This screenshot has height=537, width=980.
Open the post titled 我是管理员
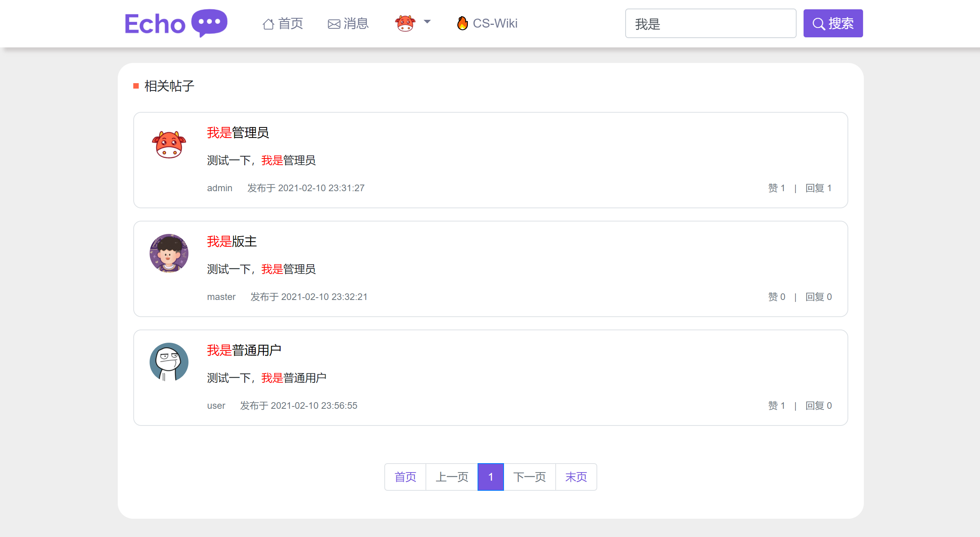click(x=238, y=133)
